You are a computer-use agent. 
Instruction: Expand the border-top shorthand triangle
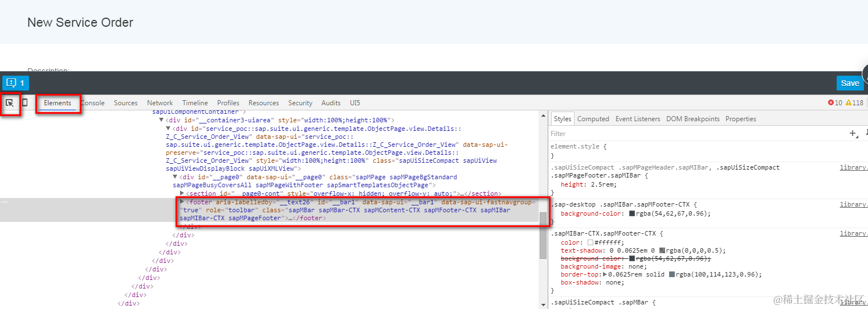tap(605, 274)
